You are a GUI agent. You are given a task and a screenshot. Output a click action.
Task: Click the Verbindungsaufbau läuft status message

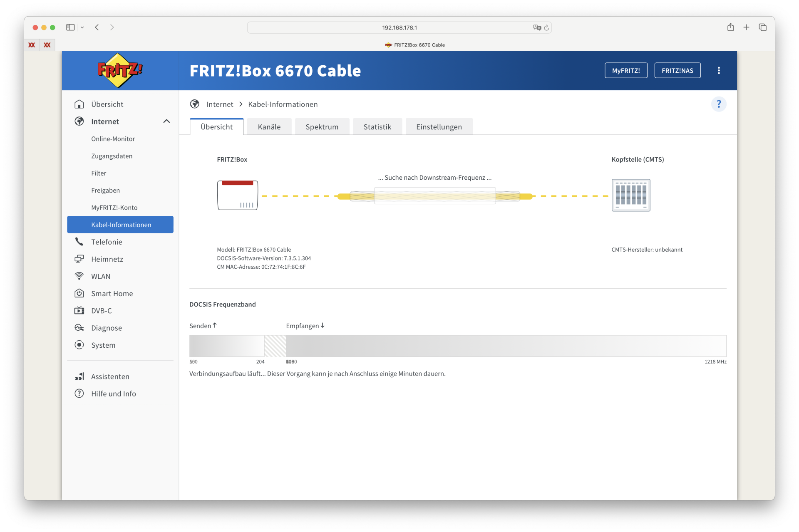[317, 374]
